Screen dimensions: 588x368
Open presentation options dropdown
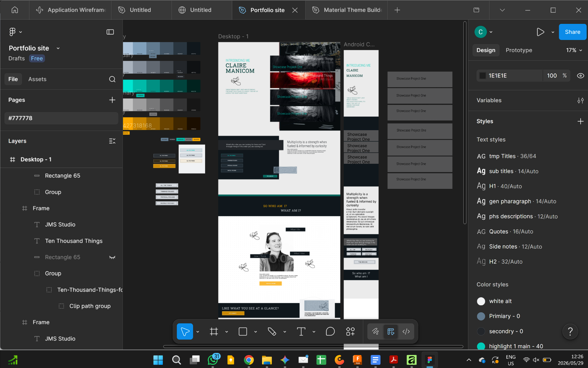[x=553, y=32]
